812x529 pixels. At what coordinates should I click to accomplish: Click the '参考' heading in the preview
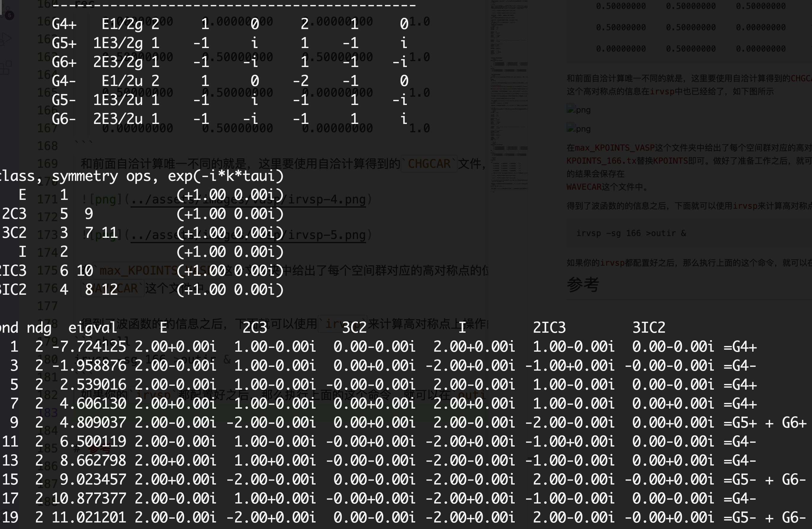(583, 284)
